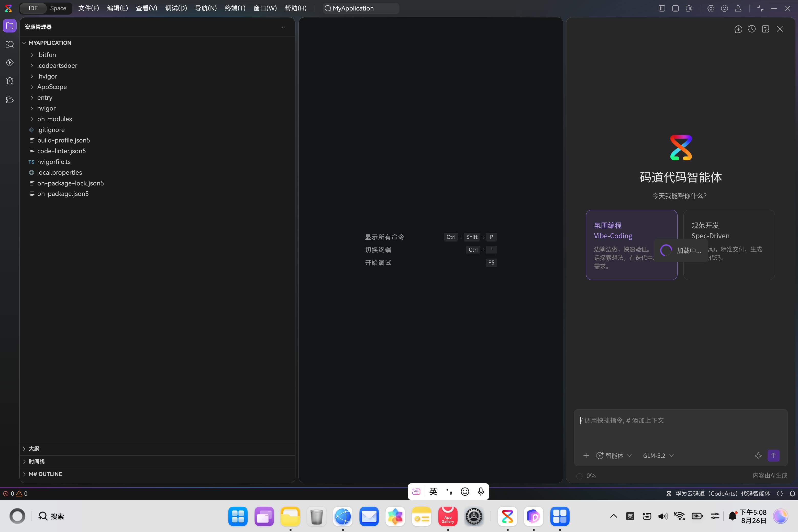798x532 pixels.
Task: Open the GLM-5.2 model dropdown
Action: tap(658, 456)
